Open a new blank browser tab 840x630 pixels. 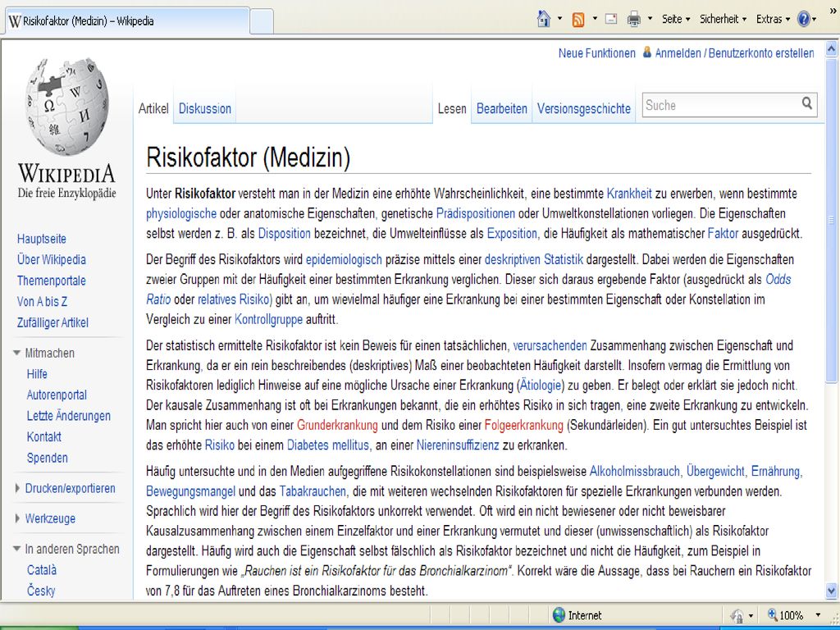pyautogui.click(x=262, y=21)
